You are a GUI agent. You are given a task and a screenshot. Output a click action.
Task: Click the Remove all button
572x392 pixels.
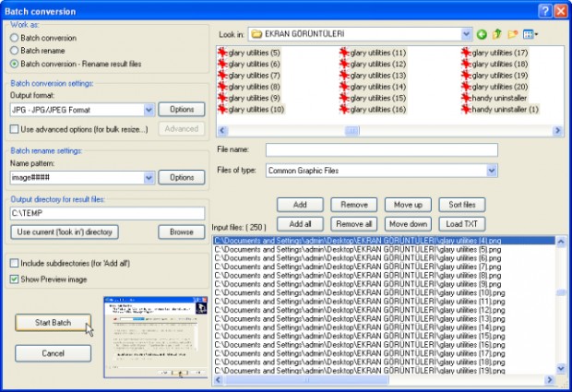point(354,224)
